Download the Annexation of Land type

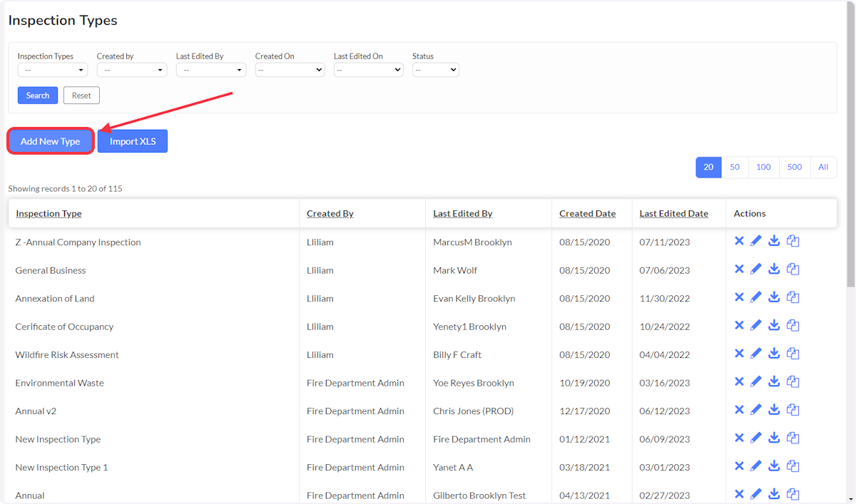coord(774,297)
